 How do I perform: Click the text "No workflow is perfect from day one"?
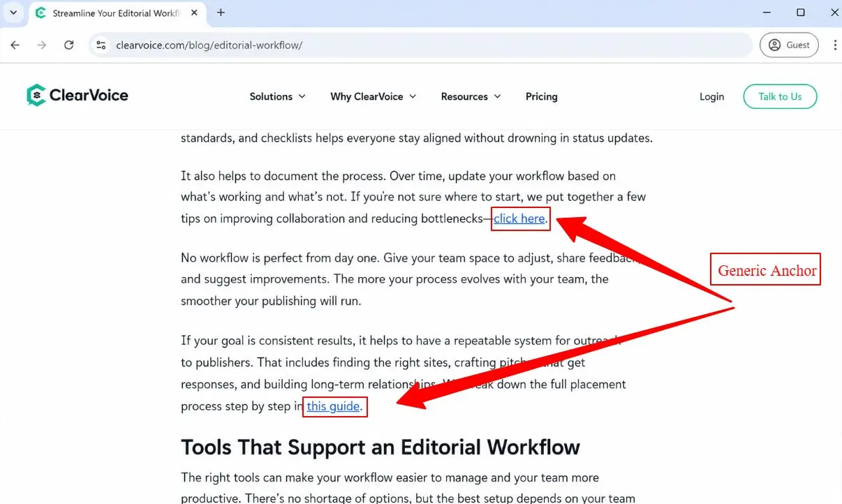point(279,258)
